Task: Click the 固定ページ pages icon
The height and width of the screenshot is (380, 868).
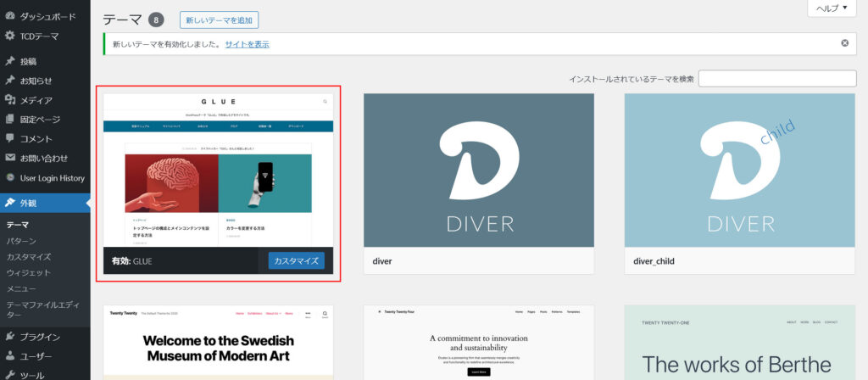Action: [x=10, y=120]
